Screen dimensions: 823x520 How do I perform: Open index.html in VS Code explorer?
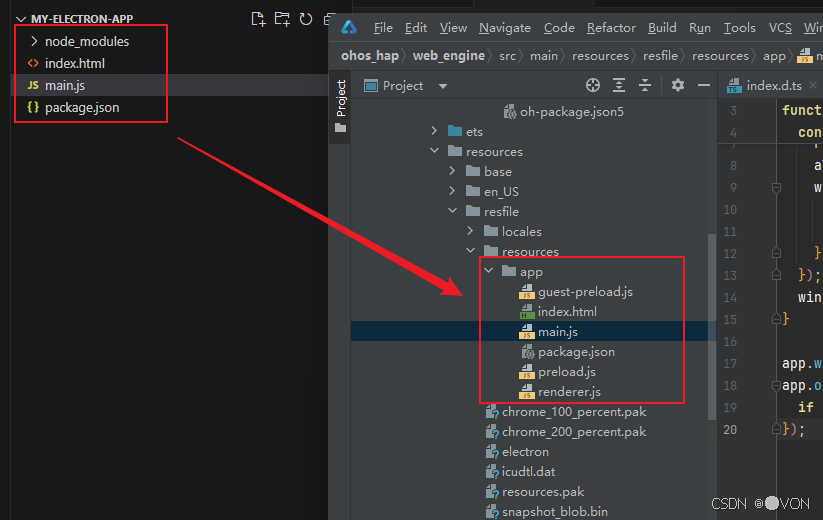[x=75, y=63]
